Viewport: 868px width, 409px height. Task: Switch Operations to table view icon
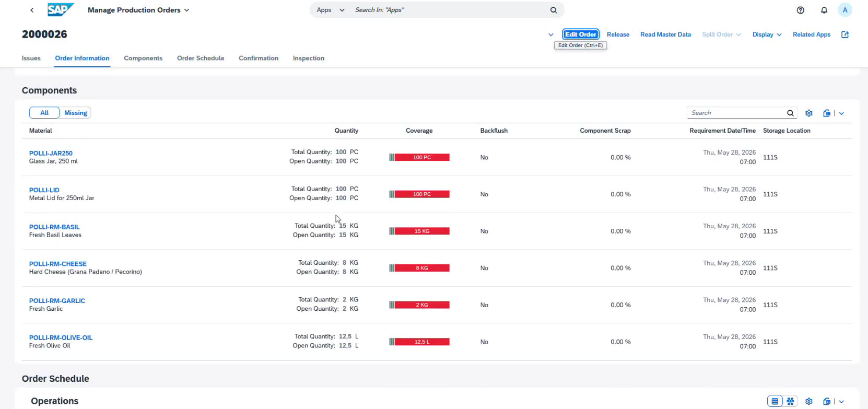click(775, 401)
